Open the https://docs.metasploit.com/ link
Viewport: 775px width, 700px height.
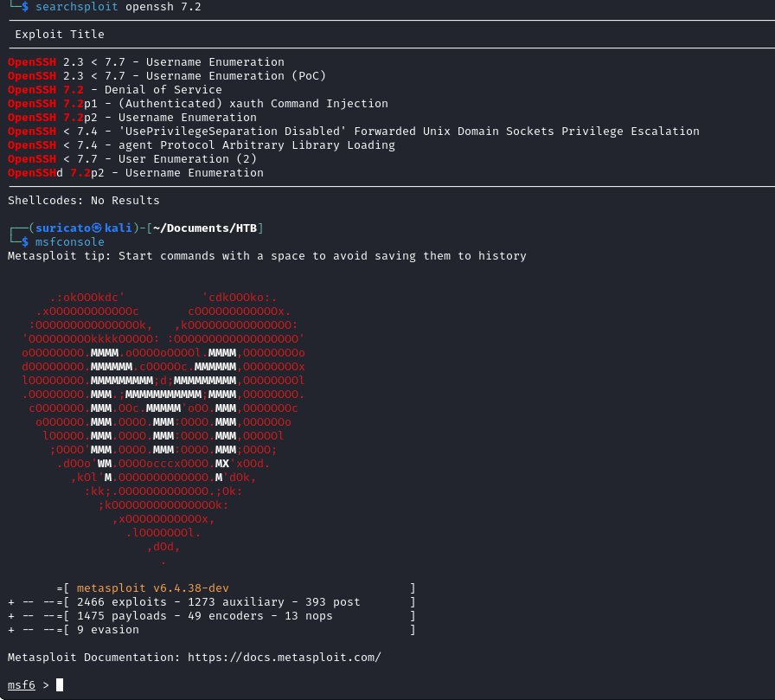285,658
